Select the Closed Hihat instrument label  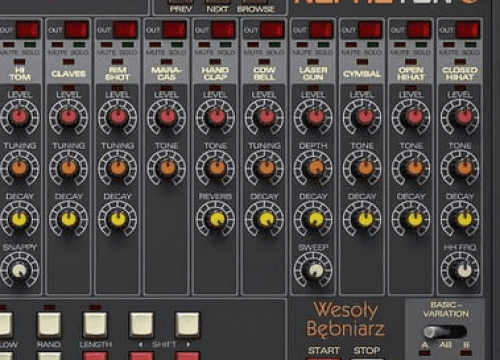pyautogui.click(x=460, y=74)
